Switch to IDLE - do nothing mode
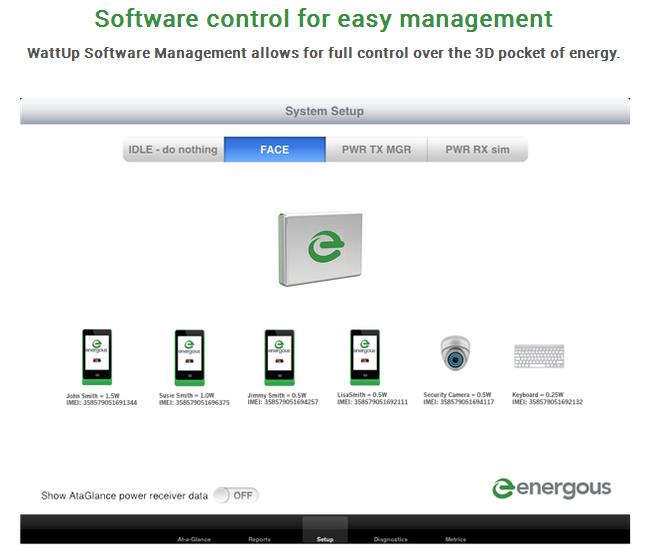The width and height of the screenshot is (657, 557). [173, 150]
